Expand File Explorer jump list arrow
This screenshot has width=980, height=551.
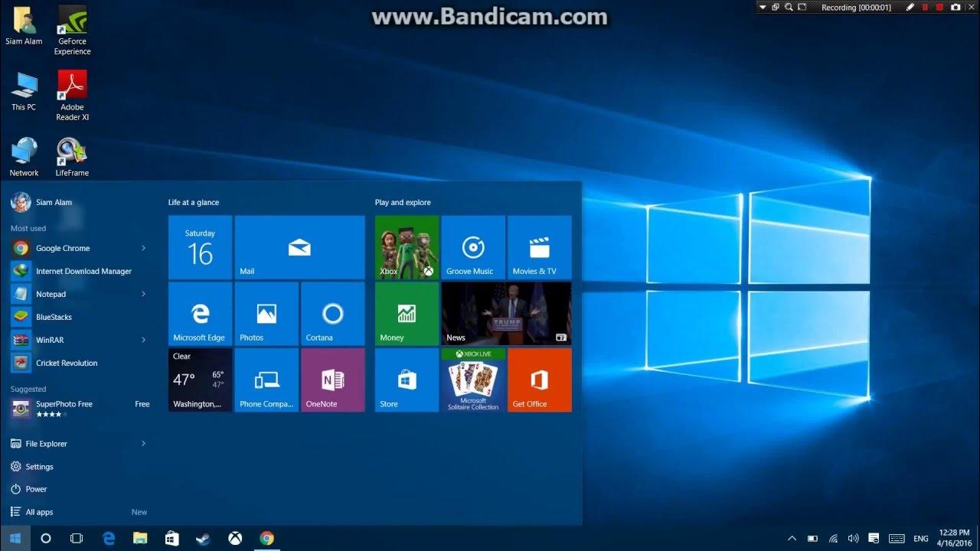click(x=143, y=443)
